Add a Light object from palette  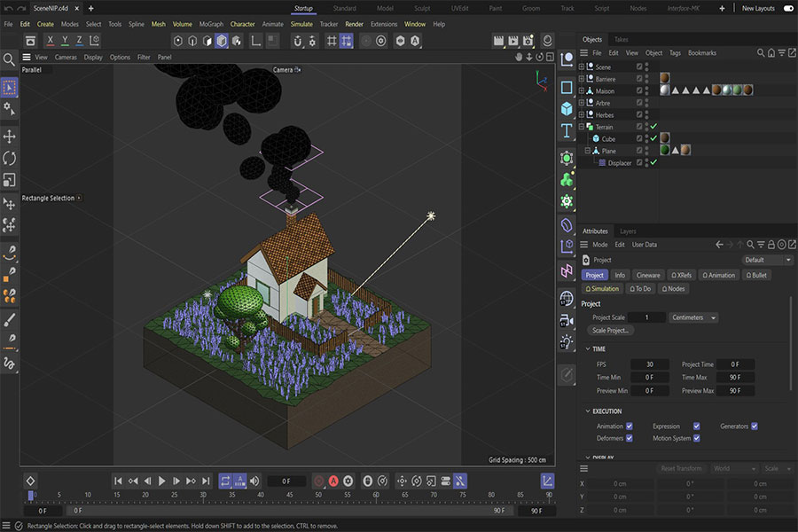[567, 342]
